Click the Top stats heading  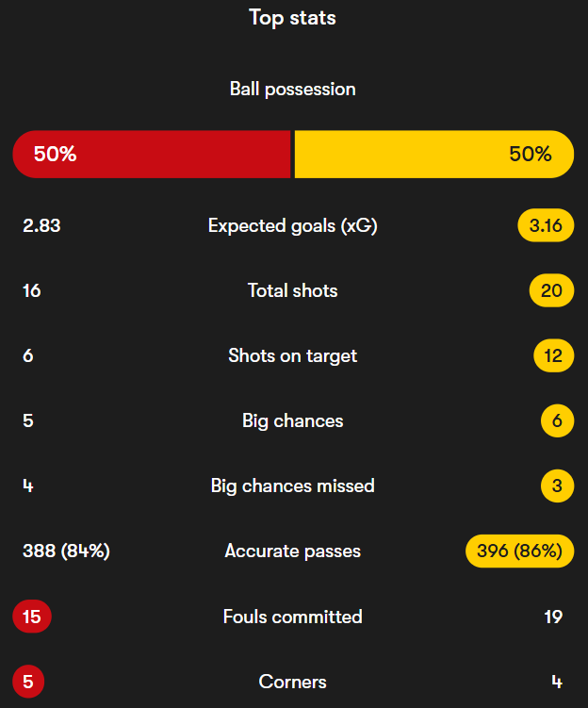292,18
